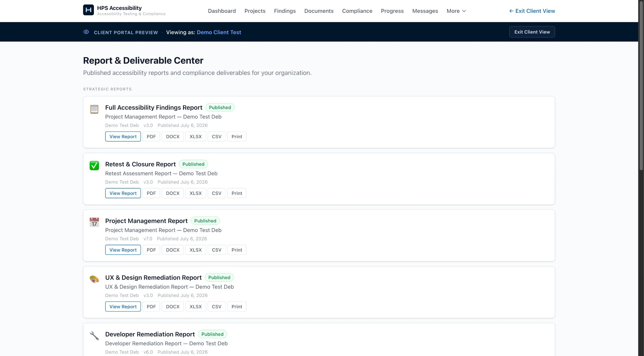644x356 pixels.
Task: Click the 'v6.0' version text
Action: (x=148, y=352)
